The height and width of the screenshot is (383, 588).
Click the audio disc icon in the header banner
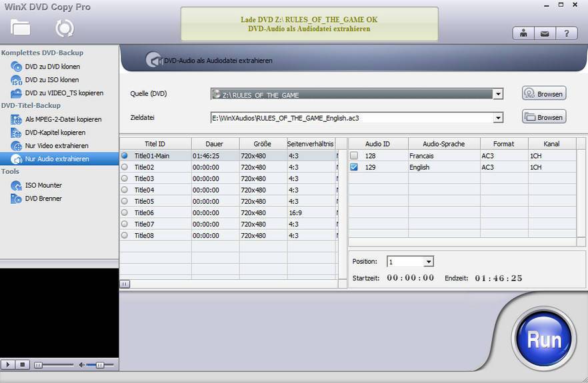pyautogui.click(x=153, y=59)
